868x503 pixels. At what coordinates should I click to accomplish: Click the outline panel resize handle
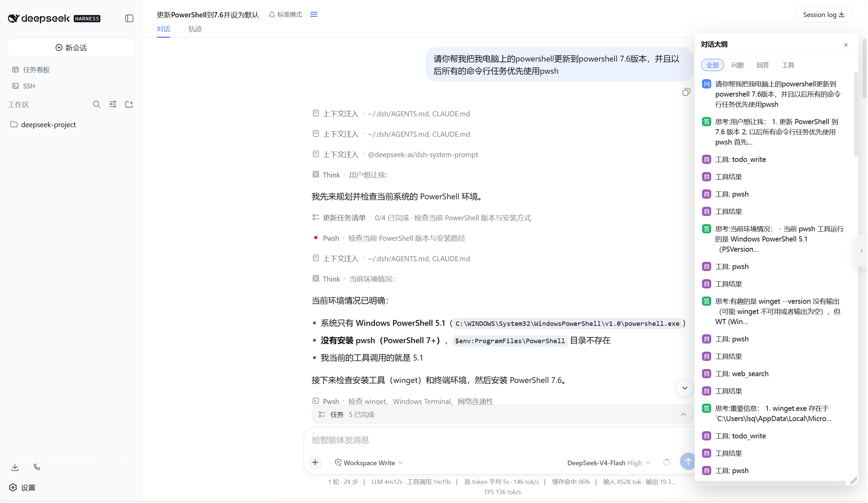click(853, 481)
